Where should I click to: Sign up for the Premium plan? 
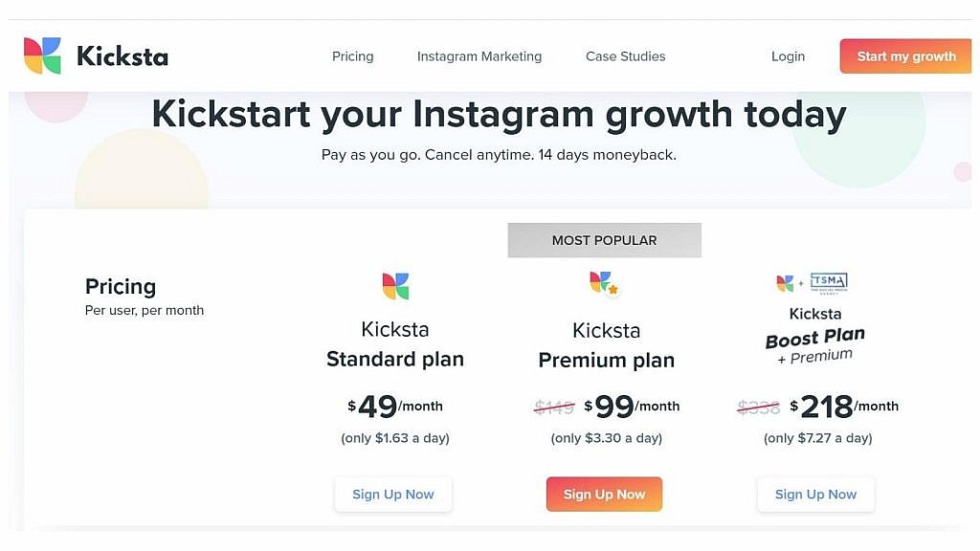click(x=605, y=495)
